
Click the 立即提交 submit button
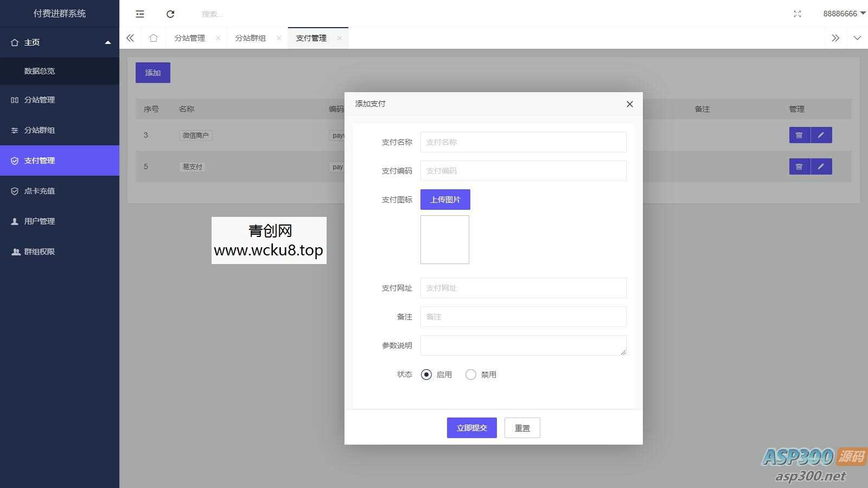(x=471, y=428)
